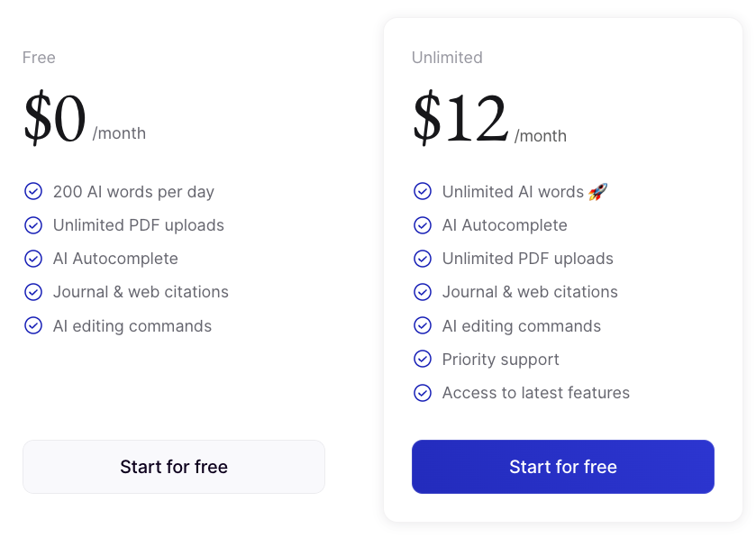Click blue Start for free button under Unlimited
Image resolution: width=756 pixels, height=538 pixels.
562,467
